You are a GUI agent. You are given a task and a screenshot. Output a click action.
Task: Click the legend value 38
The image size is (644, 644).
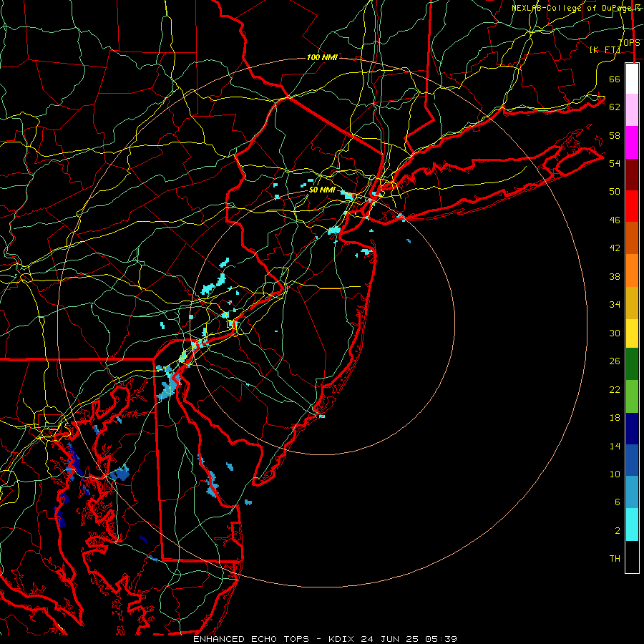(615, 276)
